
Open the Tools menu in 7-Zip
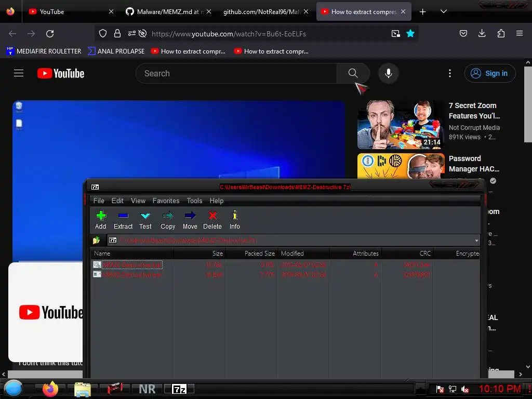tap(194, 201)
